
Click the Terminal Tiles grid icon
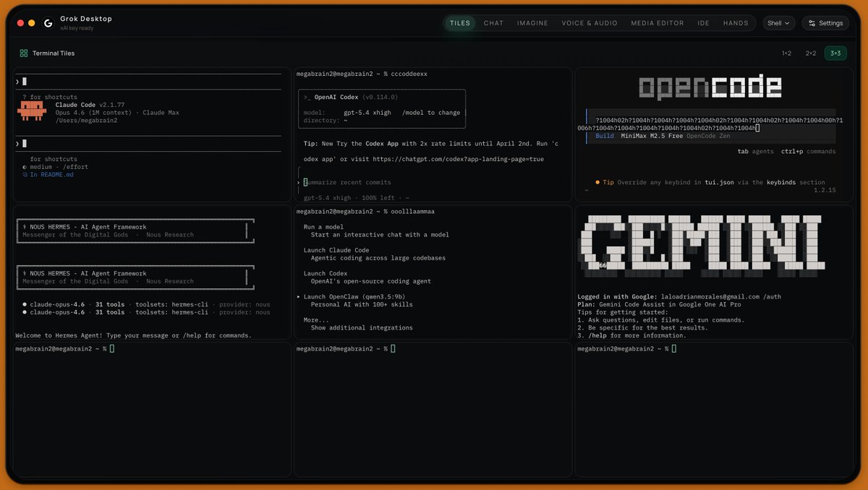pos(24,53)
